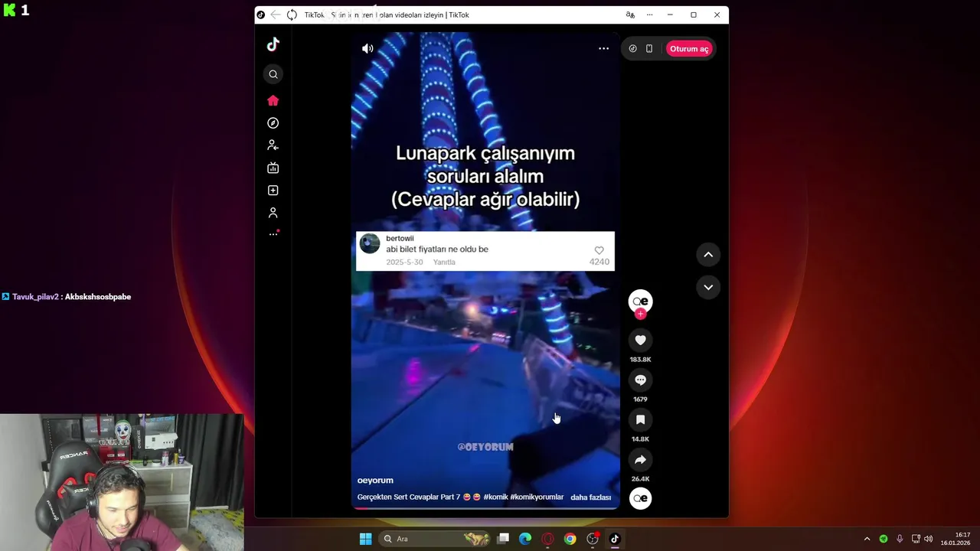Open Task View on taskbar
Image resolution: width=980 pixels, height=551 pixels.
[503, 539]
